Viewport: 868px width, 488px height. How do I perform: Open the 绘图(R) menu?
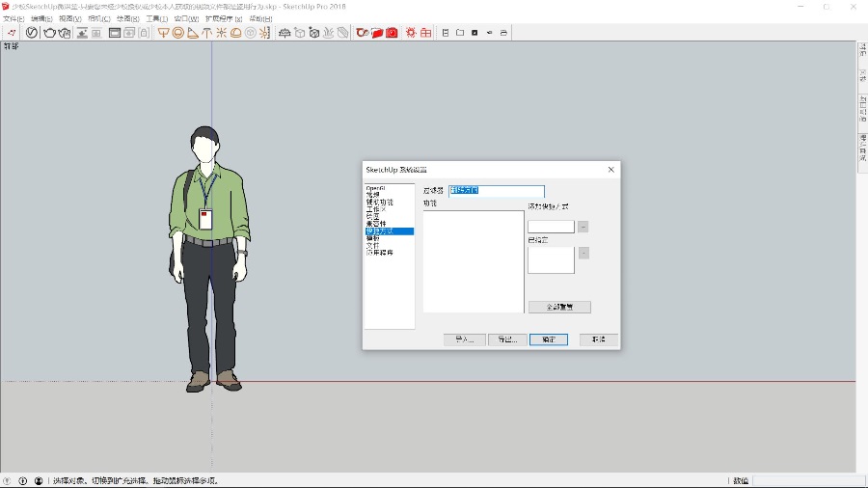click(128, 19)
